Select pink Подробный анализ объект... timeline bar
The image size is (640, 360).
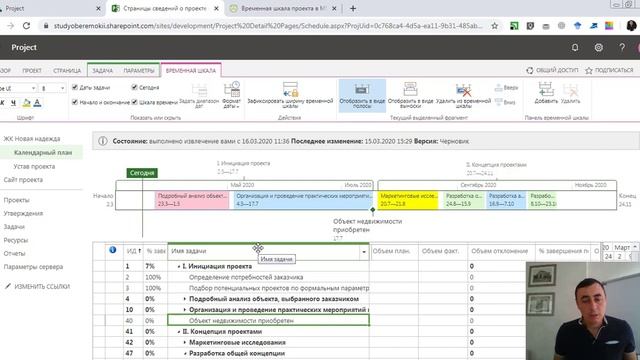pyautogui.click(x=192, y=200)
